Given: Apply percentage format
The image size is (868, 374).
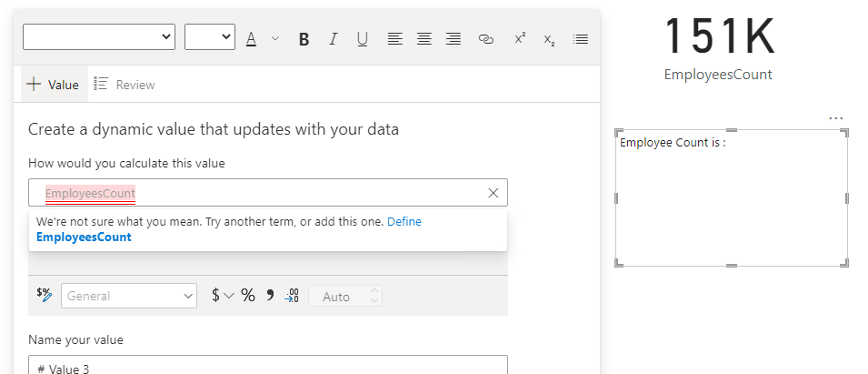Looking at the screenshot, I should pyautogui.click(x=248, y=296).
